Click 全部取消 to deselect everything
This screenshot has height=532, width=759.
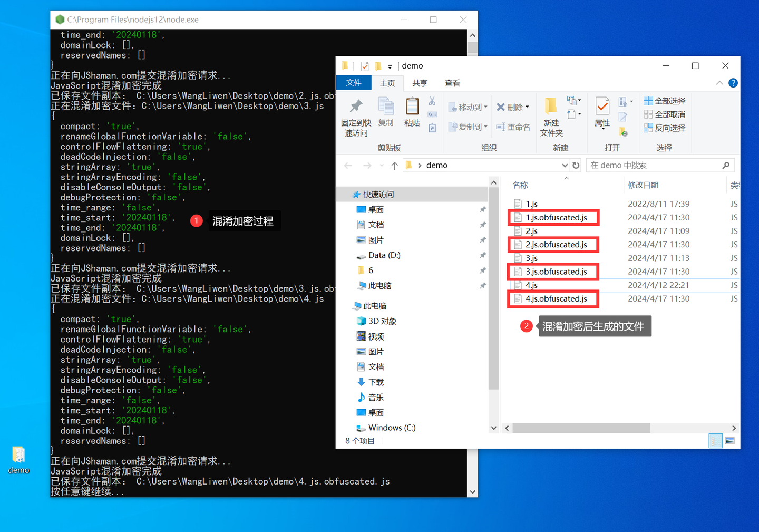(665, 114)
